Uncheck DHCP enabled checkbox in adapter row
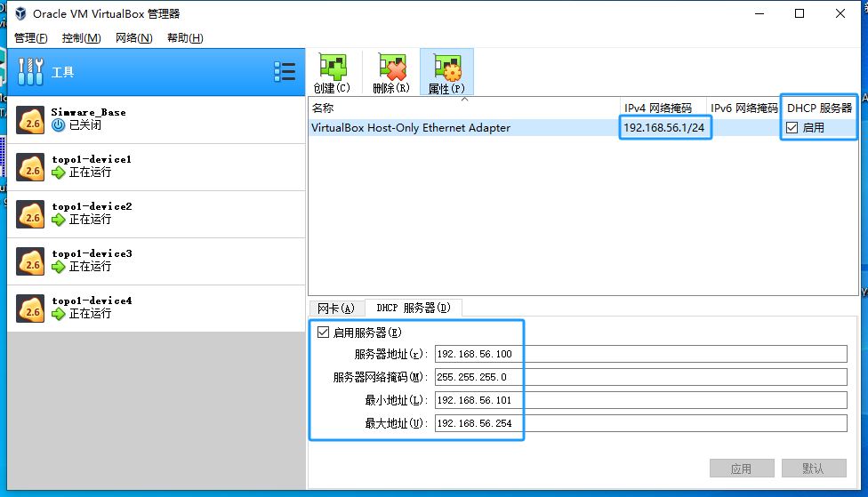The image size is (868, 497). tap(792, 128)
